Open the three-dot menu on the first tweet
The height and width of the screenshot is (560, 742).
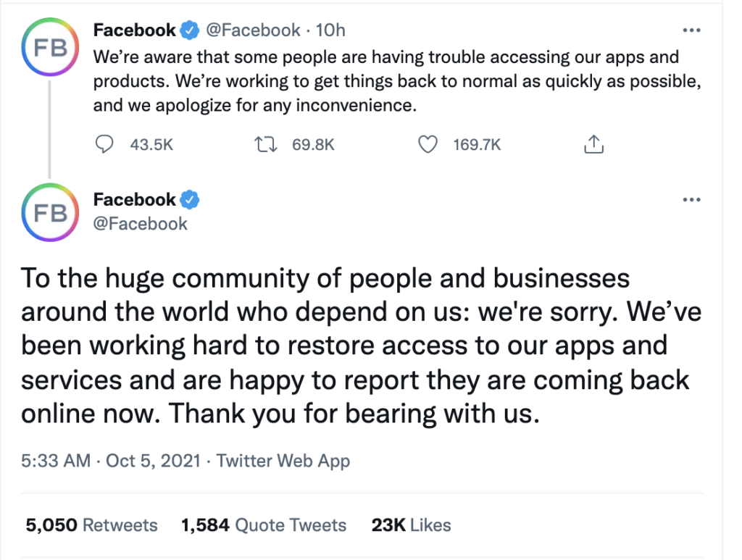coord(693,30)
